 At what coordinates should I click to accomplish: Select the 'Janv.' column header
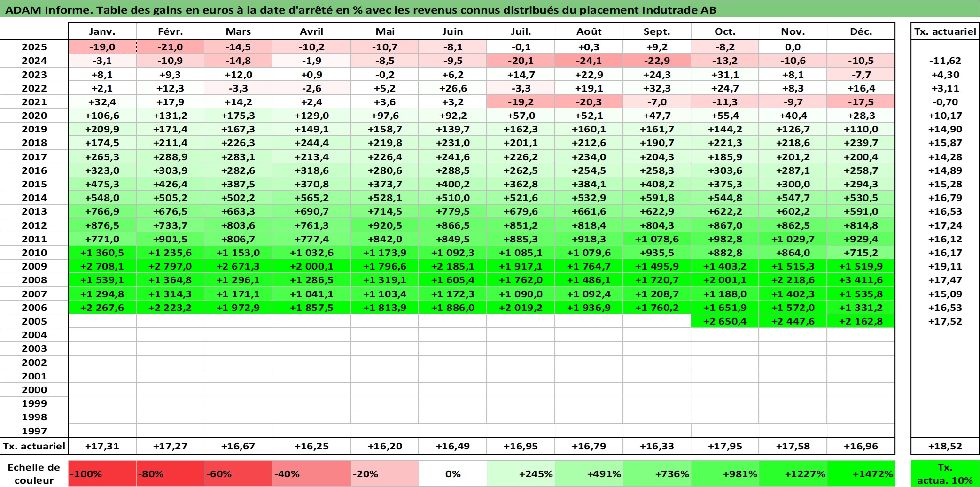tap(102, 31)
